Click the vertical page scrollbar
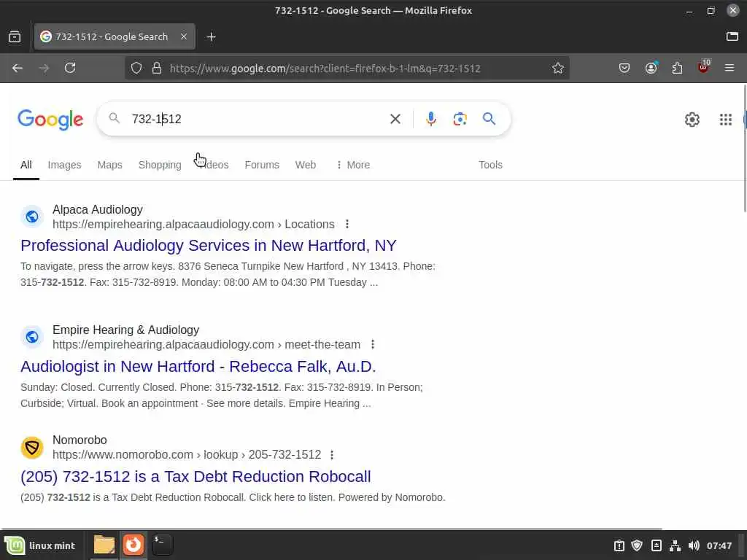747x560 pixels. pyautogui.click(x=745, y=147)
